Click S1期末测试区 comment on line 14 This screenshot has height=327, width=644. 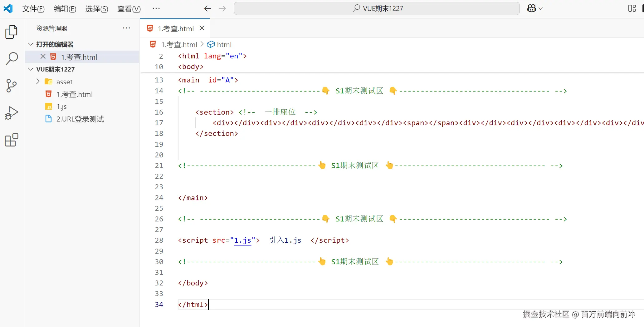pyautogui.click(x=359, y=91)
